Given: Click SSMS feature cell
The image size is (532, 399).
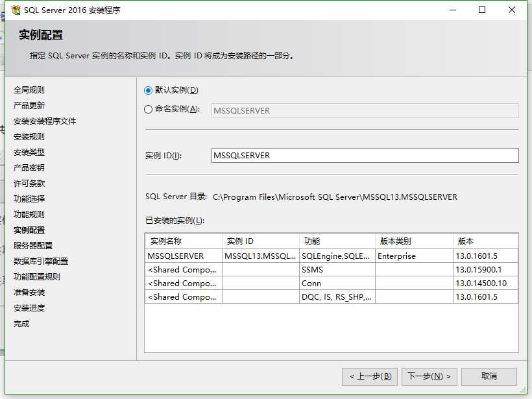Looking at the screenshot, I should click(337, 270).
